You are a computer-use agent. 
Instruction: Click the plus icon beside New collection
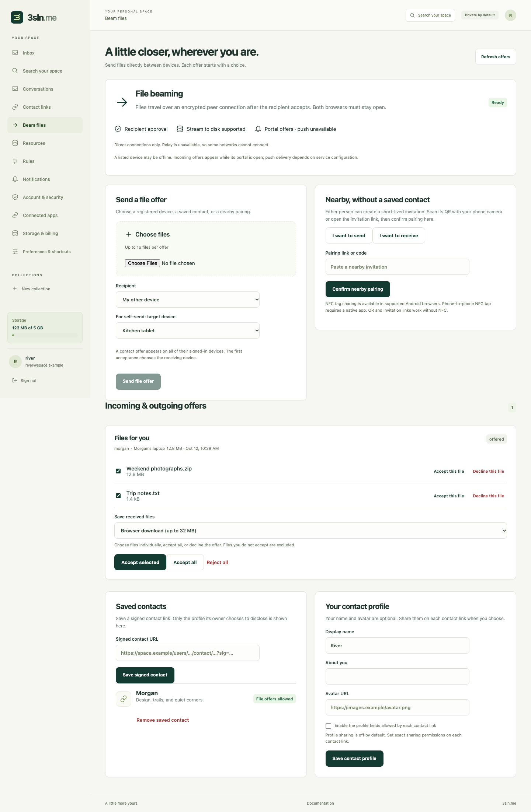15,288
